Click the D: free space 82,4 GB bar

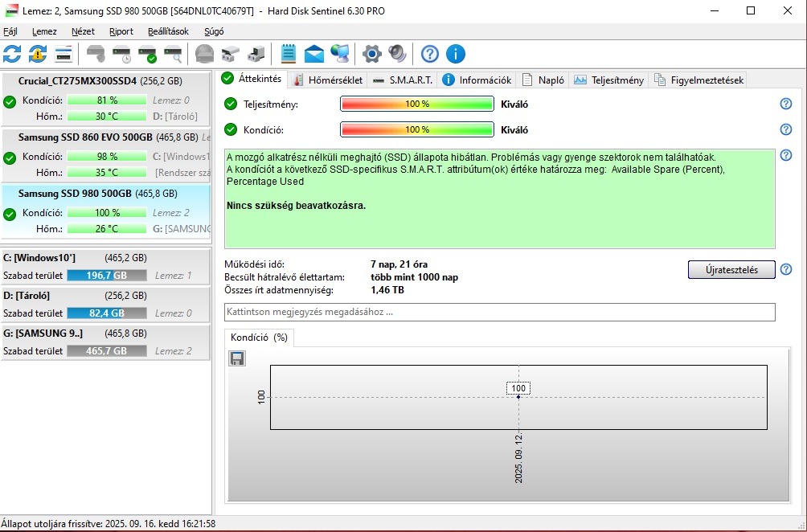(x=107, y=313)
